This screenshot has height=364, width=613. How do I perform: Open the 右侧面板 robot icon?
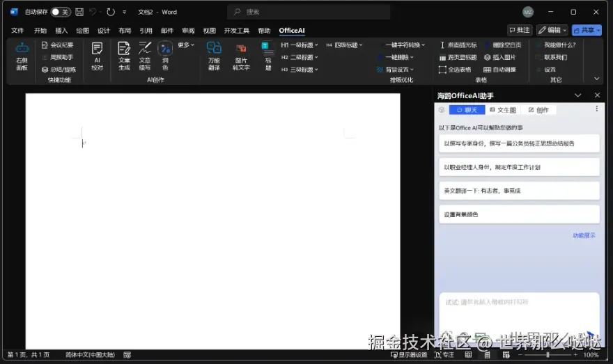22,56
